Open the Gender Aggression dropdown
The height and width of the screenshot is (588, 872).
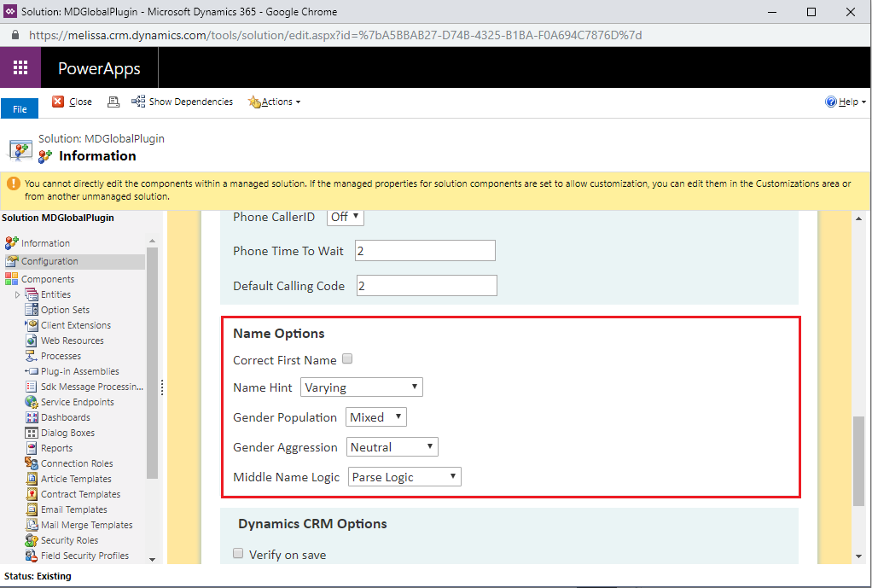[x=392, y=446]
